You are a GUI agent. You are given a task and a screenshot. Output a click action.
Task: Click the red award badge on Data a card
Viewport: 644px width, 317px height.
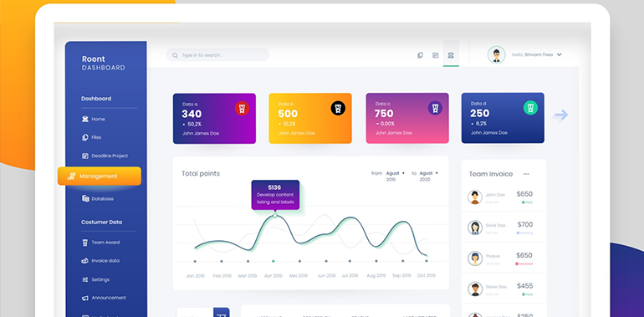coord(242,109)
